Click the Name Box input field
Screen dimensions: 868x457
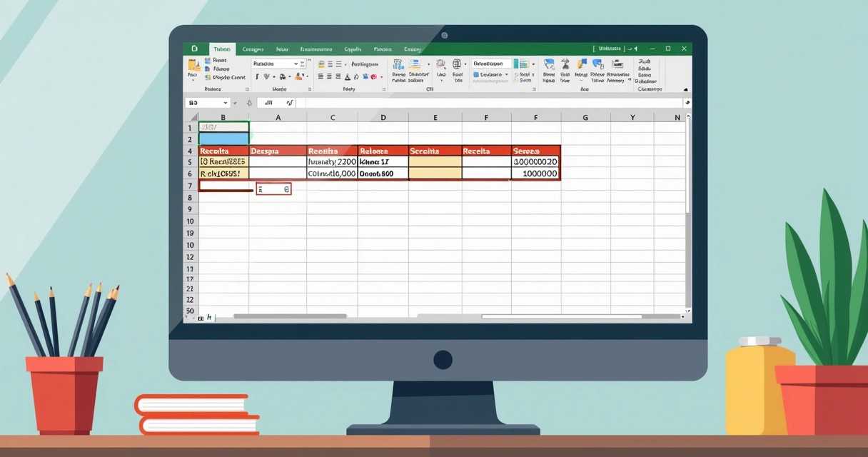pos(207,102)
